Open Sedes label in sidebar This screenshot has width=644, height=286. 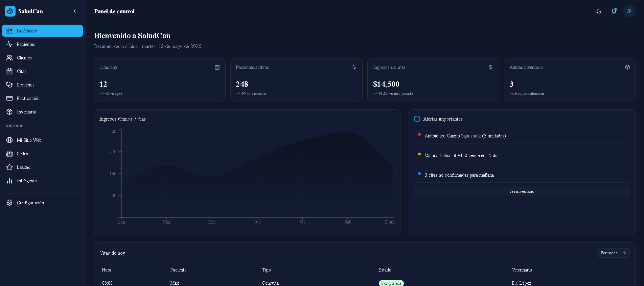pyautogui.click(x=22, y=154)
